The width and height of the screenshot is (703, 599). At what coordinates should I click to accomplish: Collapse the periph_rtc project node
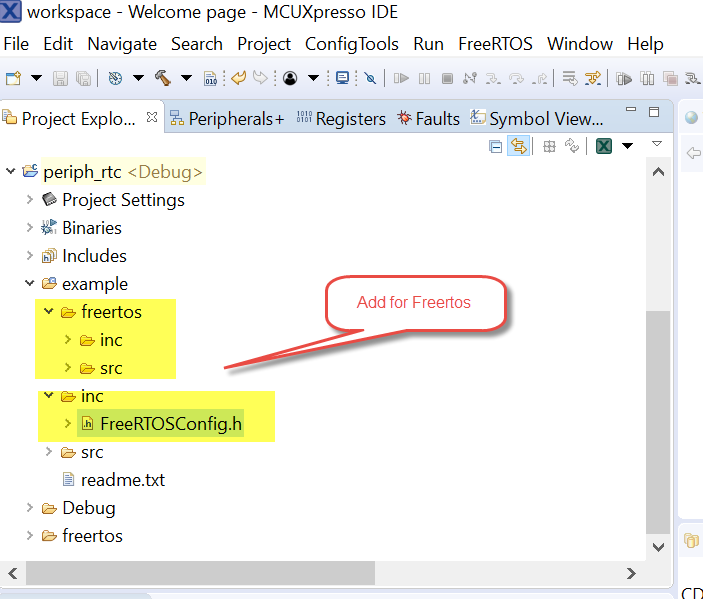click(11, 171)
